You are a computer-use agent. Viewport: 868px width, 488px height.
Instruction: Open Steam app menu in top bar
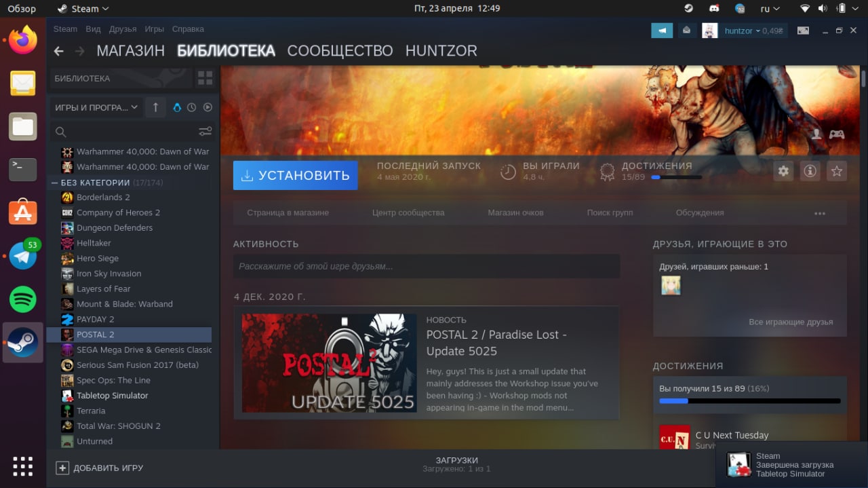coord(84,9)
